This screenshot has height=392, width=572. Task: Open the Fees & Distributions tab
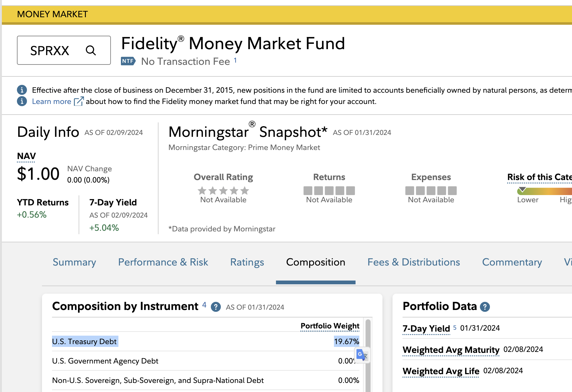coord(414,262)
